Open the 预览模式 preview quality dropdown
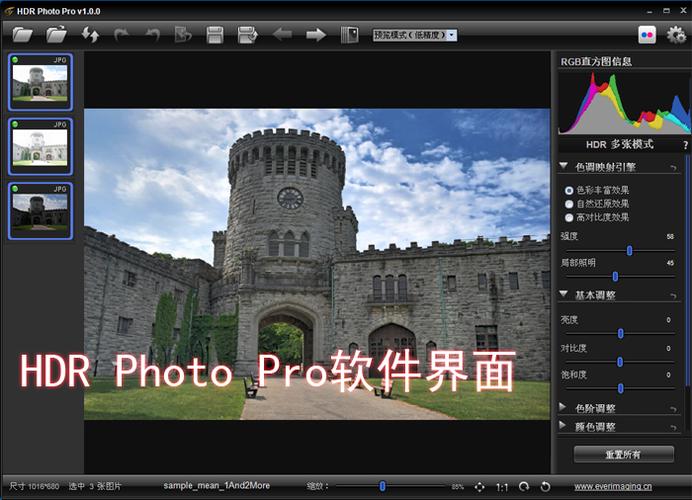 pyautogui.click(x=415, y=35)
